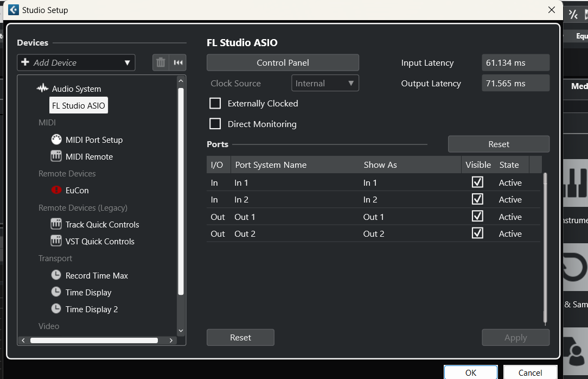Select Audio System in device tree
Image resolution: width=588 pixels, height=379 pixels.
click(76, 89)
